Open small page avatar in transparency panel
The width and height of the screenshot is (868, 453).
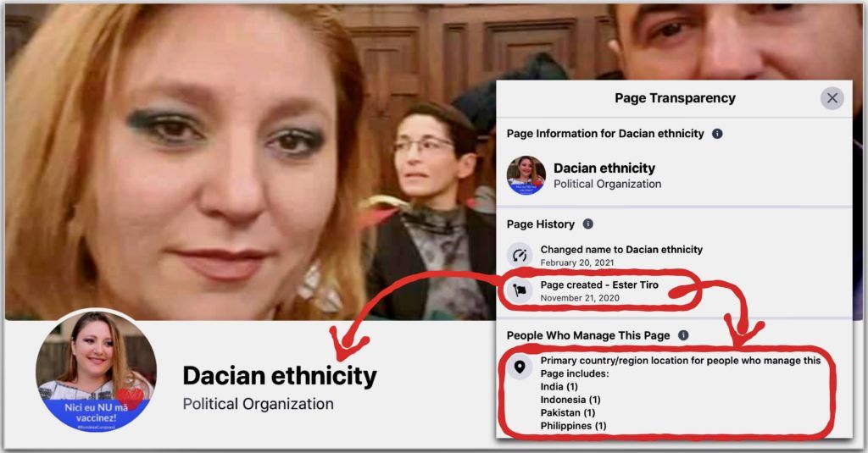coord(526,175)
